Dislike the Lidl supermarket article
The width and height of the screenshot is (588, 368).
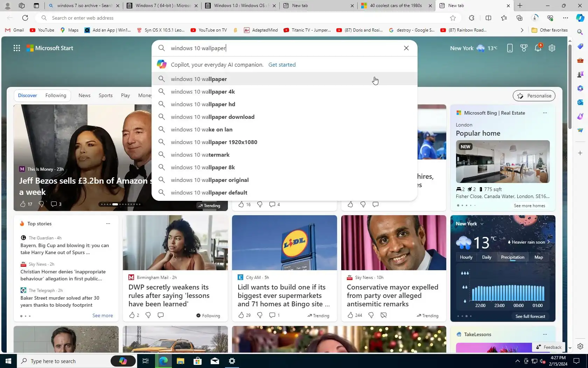pos(260,315)
